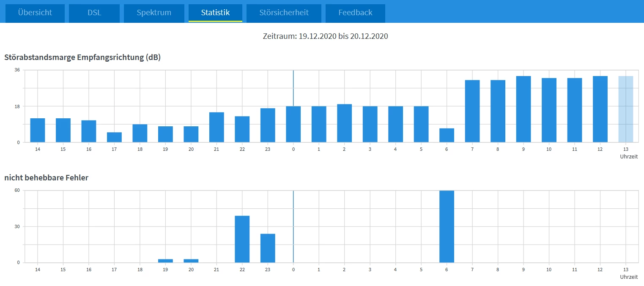Click the hour 16 bar in Störabstandsmarge chart
The width and height of the screenshot is (644, 286).
tap(89, 131)
